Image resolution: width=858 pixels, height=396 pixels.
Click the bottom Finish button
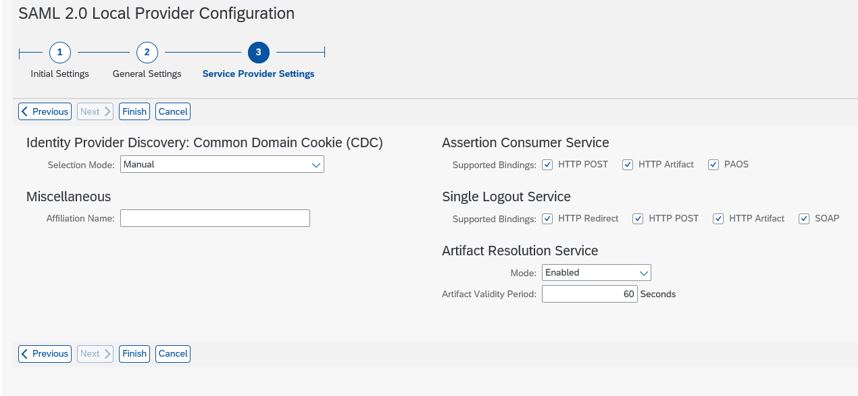coord(134,354)
